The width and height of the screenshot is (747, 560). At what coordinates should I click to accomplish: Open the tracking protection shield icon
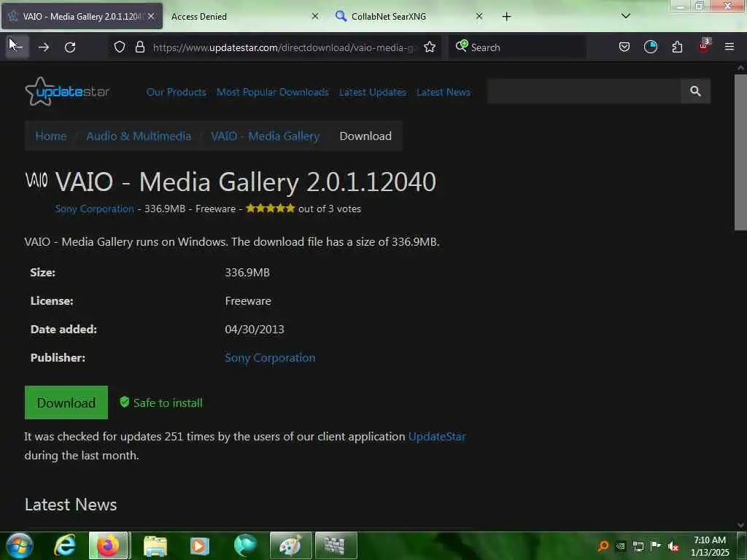(120, 47)
